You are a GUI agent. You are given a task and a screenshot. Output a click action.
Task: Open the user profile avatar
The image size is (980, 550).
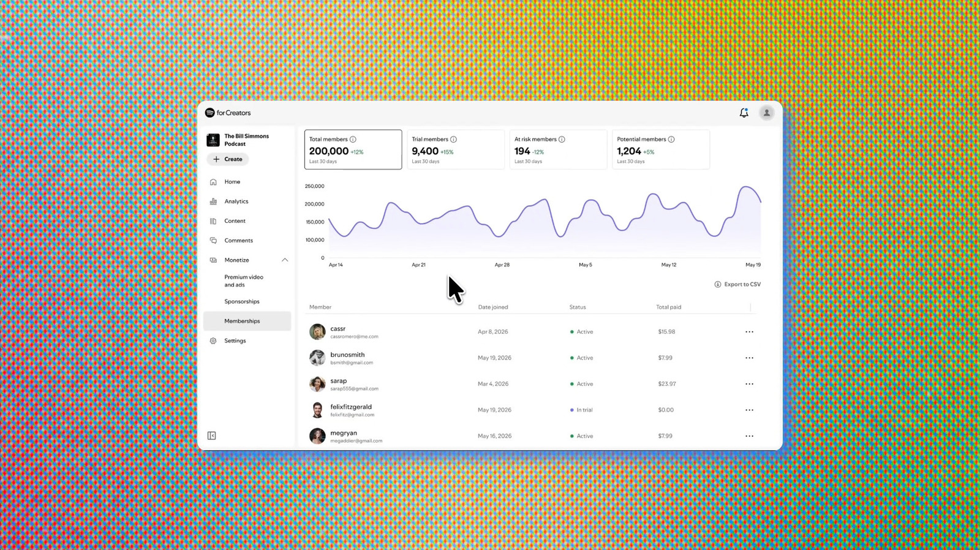coord(766,113)
